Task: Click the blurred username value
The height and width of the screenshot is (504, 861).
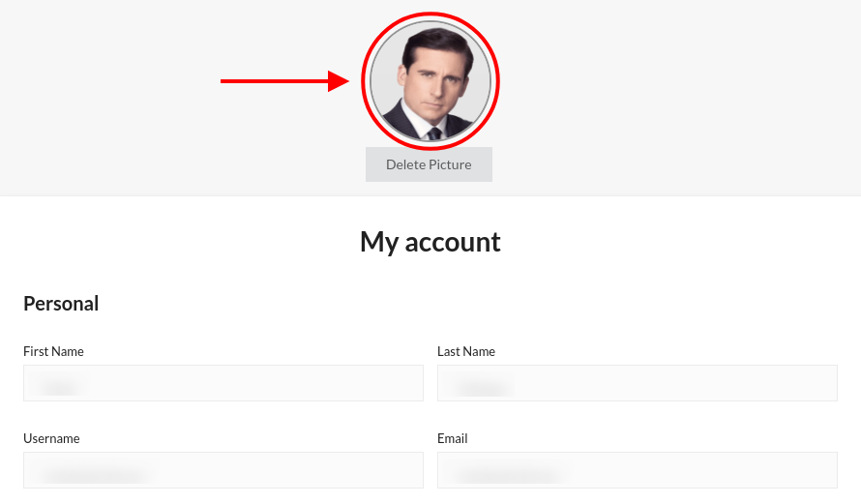Action: (94, 474)
